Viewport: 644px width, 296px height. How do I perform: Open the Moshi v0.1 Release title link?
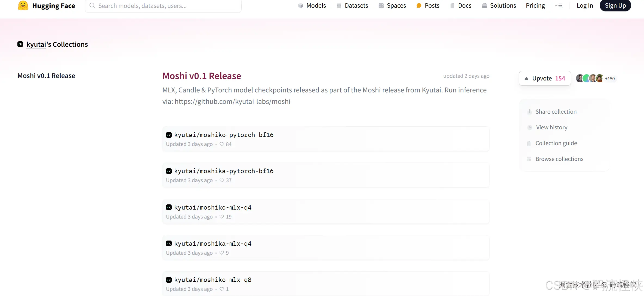(x=202, y=76)
